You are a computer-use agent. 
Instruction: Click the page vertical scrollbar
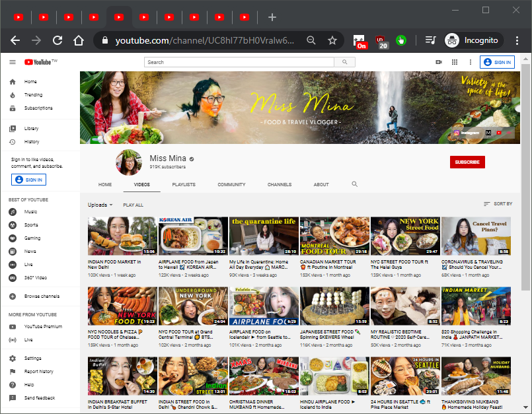[525, 176]
